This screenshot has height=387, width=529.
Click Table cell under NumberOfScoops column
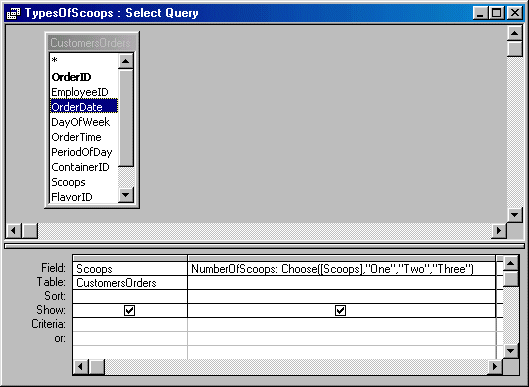pyautogui.click(x=341, y=283)
